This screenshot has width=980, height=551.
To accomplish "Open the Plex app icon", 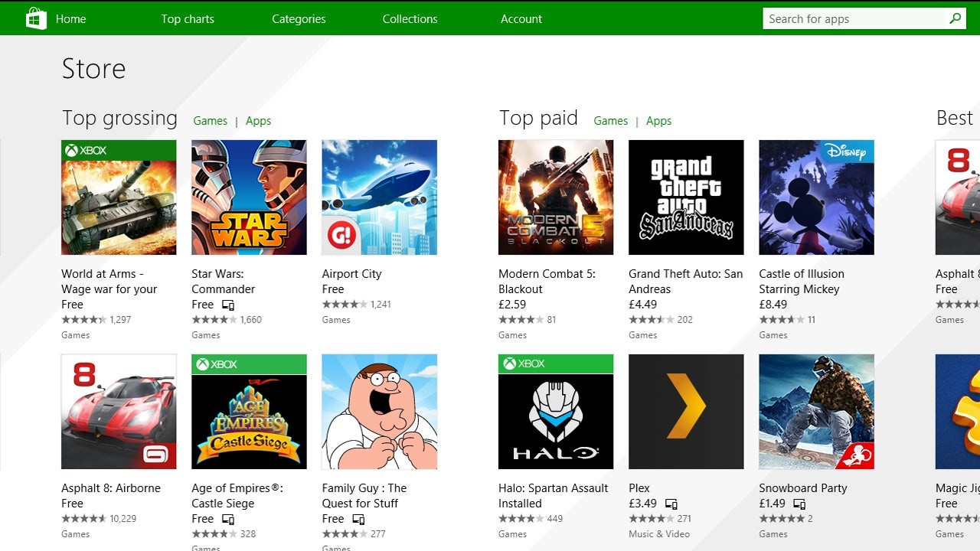I will 685,412.
